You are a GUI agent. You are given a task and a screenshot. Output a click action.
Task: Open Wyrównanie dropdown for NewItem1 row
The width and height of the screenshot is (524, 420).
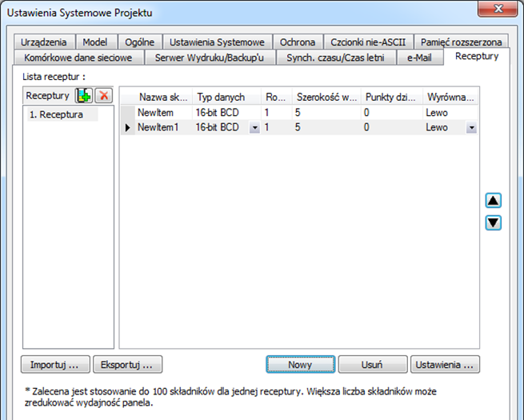click(x=471, y=128)
